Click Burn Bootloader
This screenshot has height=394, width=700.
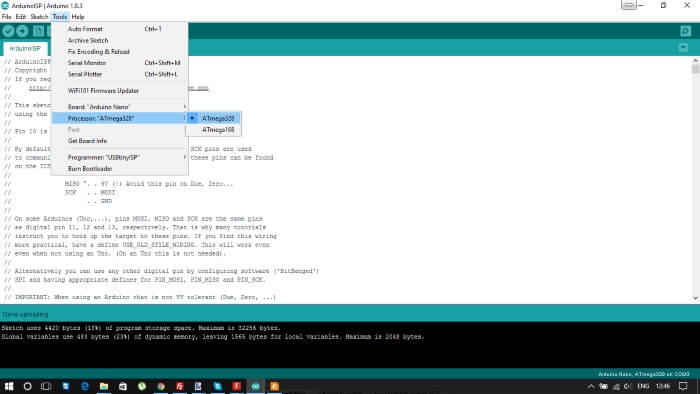point(119,169)
